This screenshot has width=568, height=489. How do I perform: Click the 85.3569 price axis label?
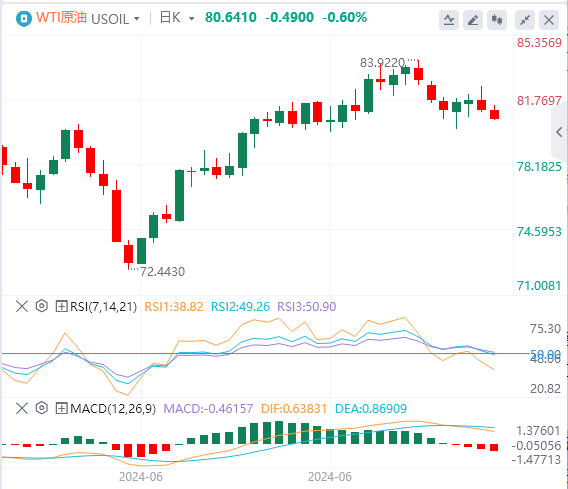(539, 43)
